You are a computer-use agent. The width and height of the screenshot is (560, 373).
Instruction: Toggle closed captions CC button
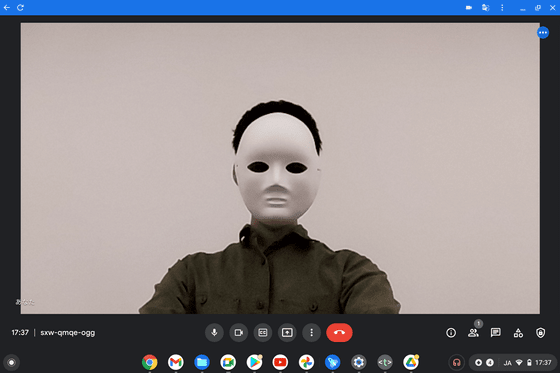pyautogui.click(x=263, y=333)
